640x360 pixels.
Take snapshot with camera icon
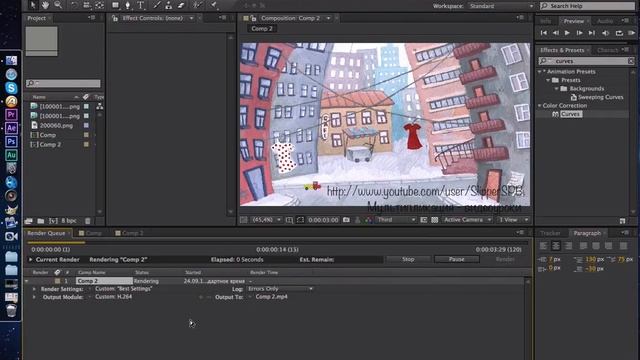(346, 220)
